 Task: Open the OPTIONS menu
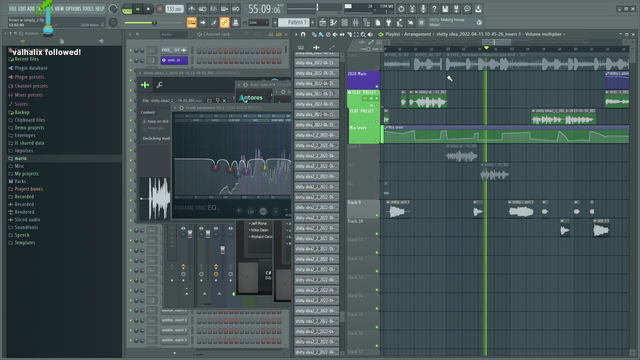click(73, 9)
